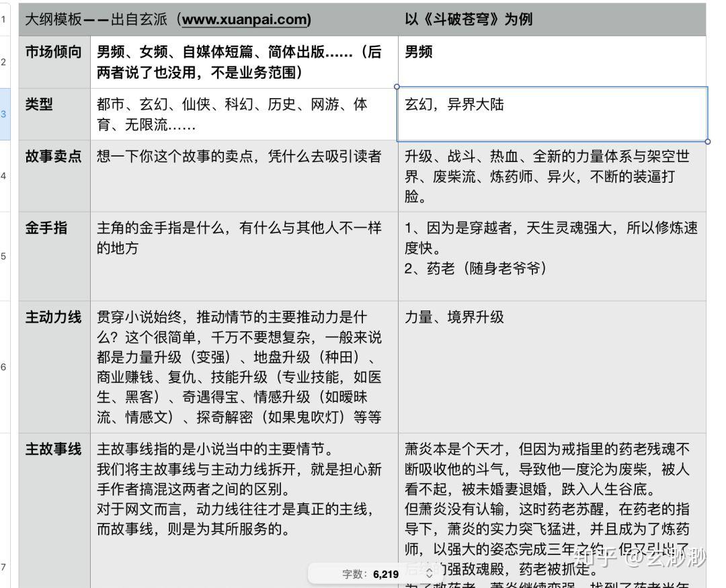This screenshot has height=588, width=726.
Task: Select the 力量、境界升级 cell
Action: click(x=552, y=367)
